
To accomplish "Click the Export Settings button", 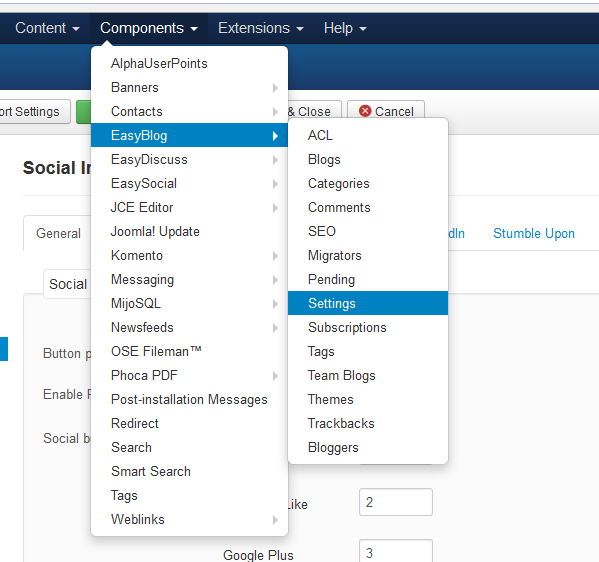I will click(x=34, y=112).
